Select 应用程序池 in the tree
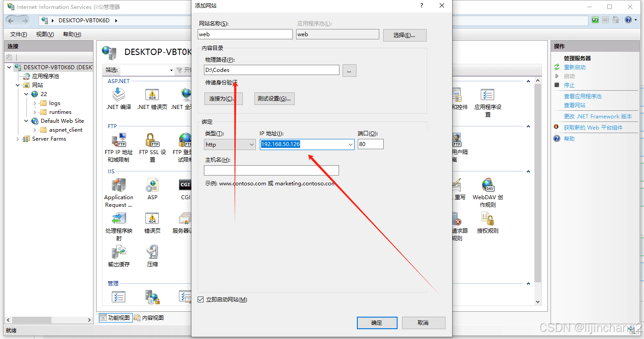The width and height of the screenshot is (644, 339). [x=45, y=76]
